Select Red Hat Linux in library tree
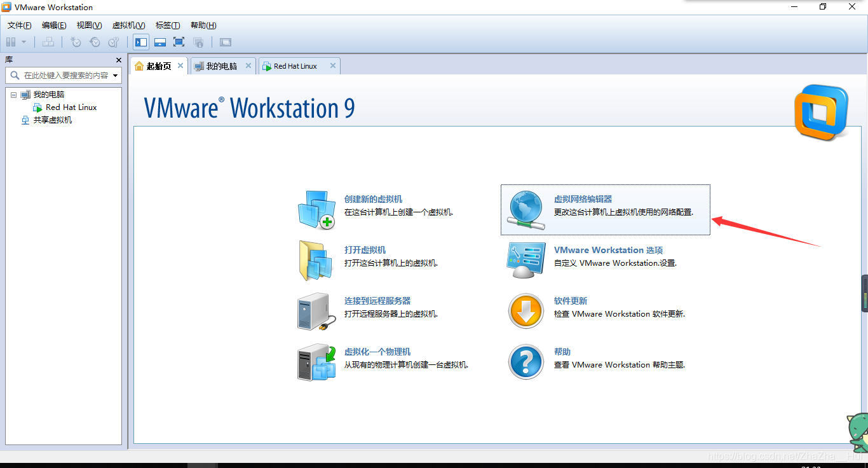This screenshot has width=868, height=468. pyautogui.click(x=71, y=107)
